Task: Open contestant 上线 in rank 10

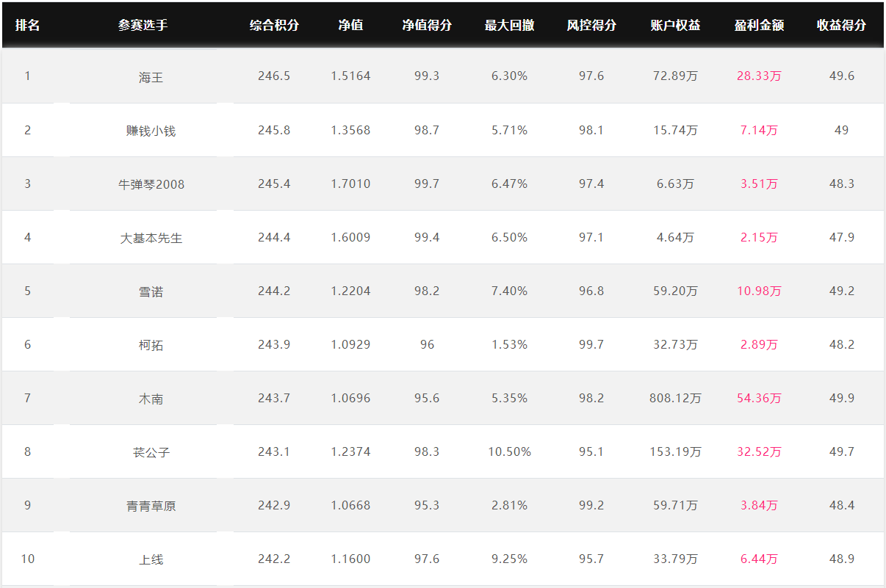Action: click(151, 559)
